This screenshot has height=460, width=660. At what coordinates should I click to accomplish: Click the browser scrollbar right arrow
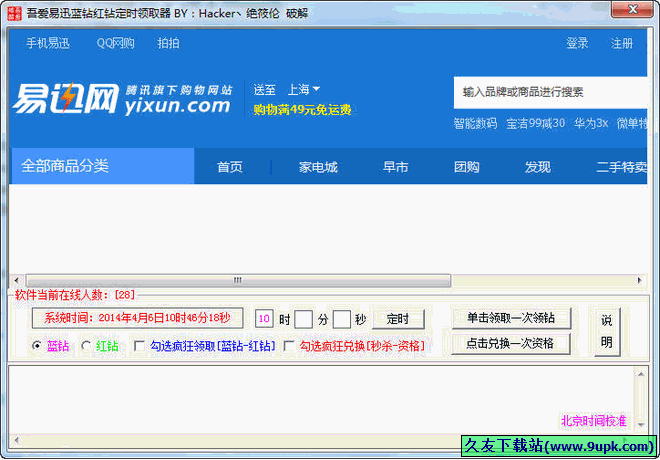639,280
